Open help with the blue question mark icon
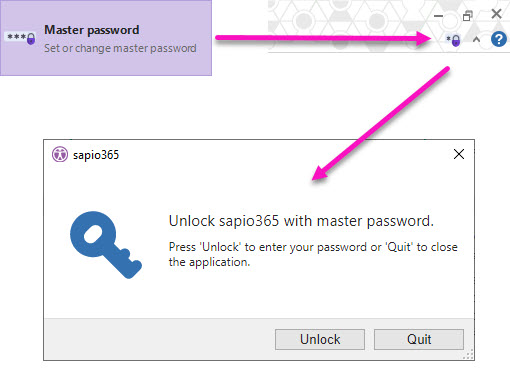The image size is (510, 372). tap(499, 39)
